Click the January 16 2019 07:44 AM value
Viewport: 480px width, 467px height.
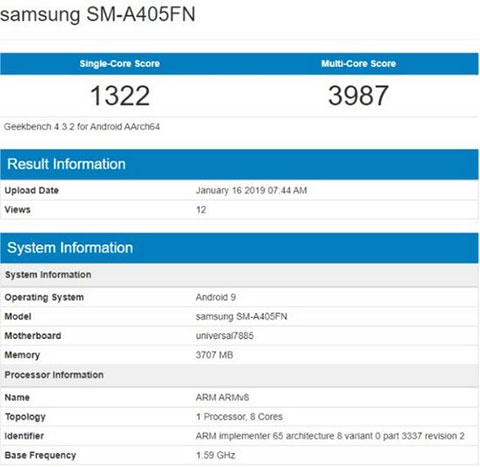pos(251,190)
